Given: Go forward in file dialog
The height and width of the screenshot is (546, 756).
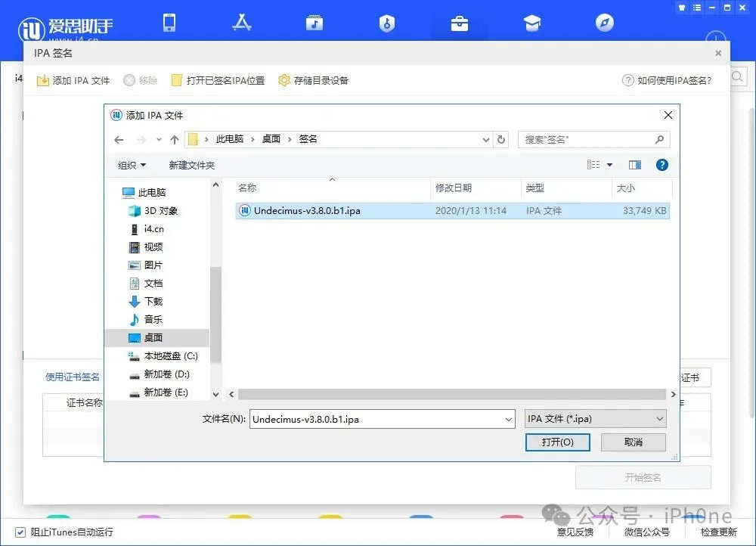Looking at the screenshot, I should [x=141, y=140].
